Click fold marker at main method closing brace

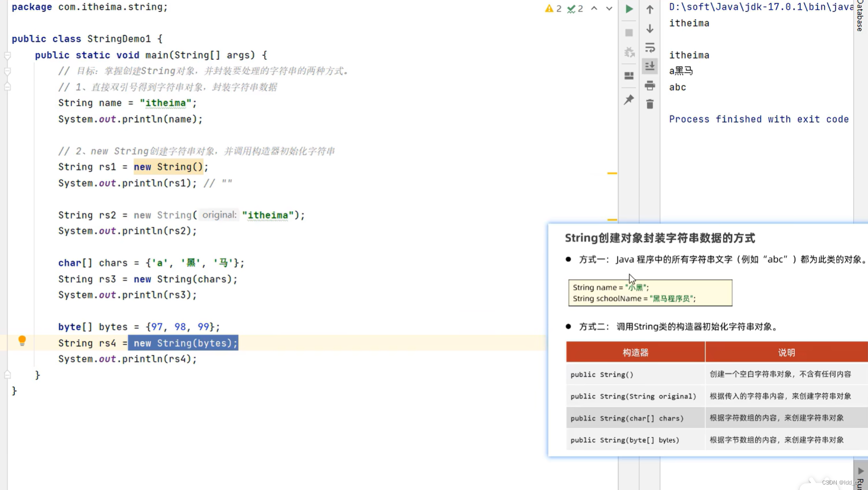pyautogui.click(x=7, y=375)
